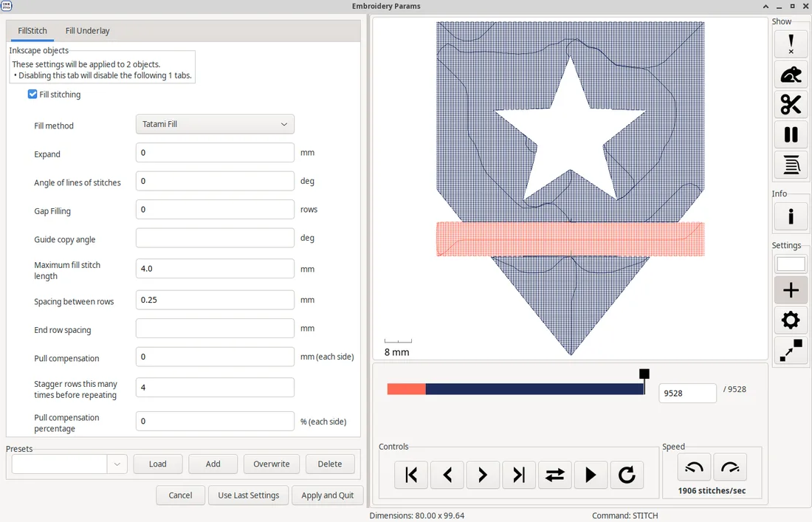Click Use Last Settings button

tap(249, 495)
